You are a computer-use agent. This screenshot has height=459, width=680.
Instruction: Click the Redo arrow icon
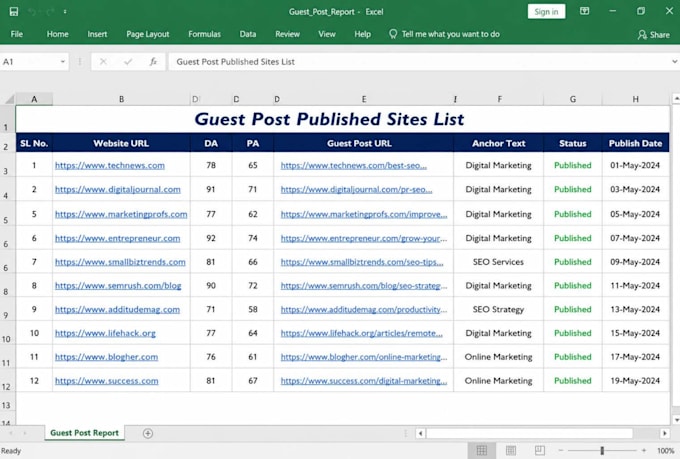[x=50, y=12]
